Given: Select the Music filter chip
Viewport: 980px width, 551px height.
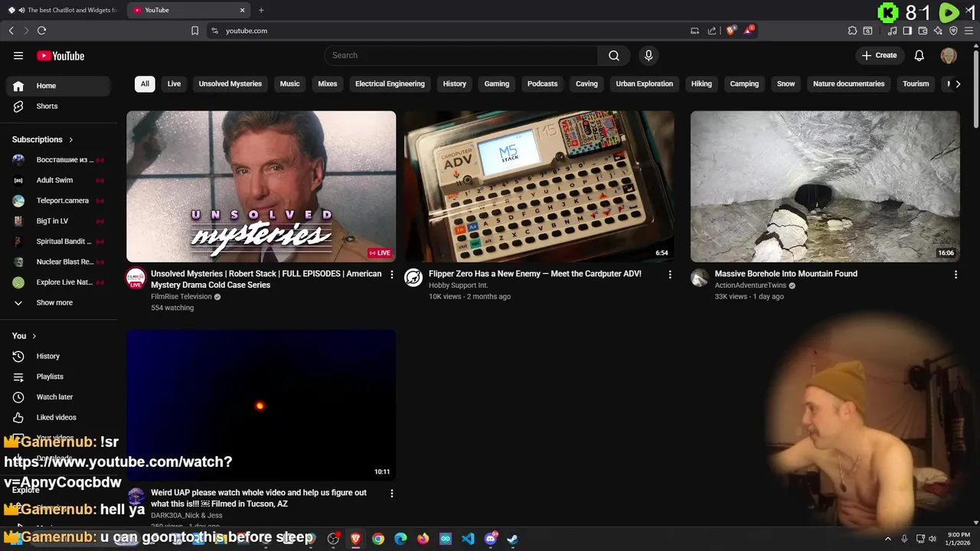Looking at the screenshot, I should coord(289,83).
